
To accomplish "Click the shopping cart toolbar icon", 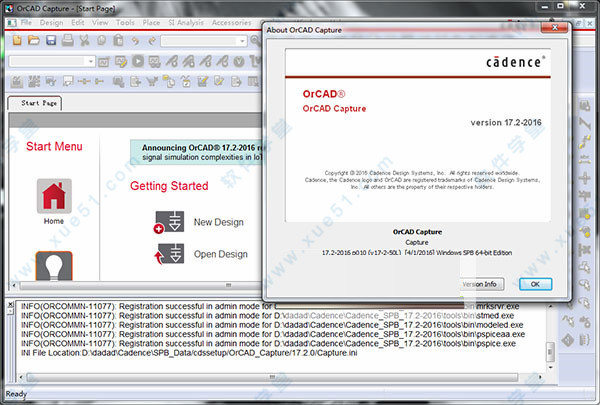I will point(152,82).
